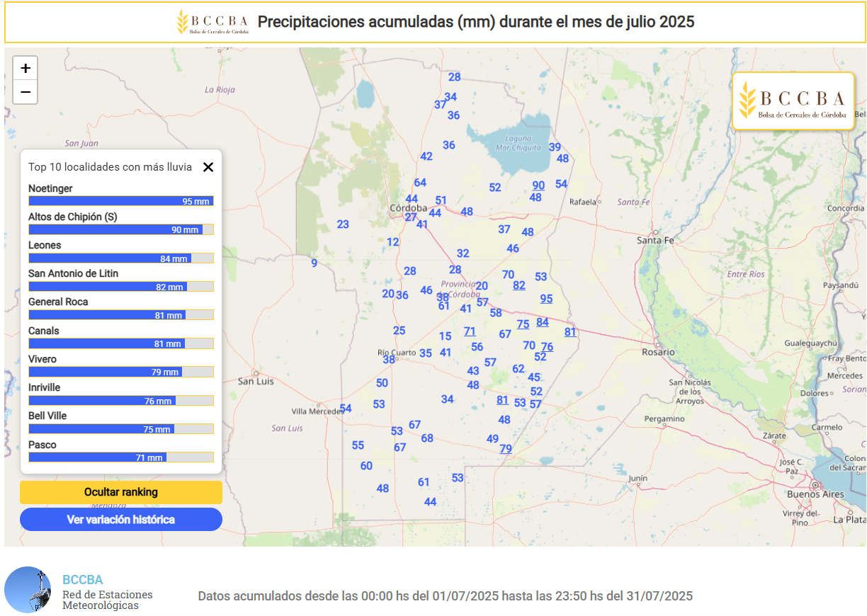This screenshot has height=616, width=867.
Task: Open the 84 mm station marker
Action: [543, 322]
